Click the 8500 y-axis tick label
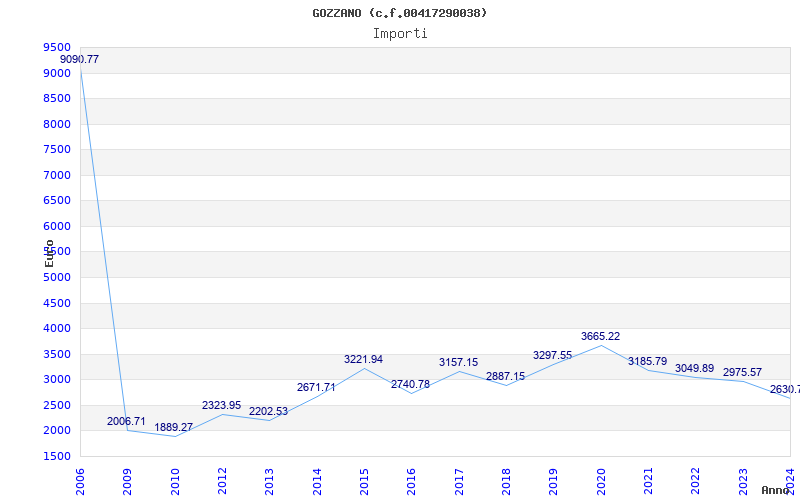The image size is (800, 500). click(x=57, y=98)
